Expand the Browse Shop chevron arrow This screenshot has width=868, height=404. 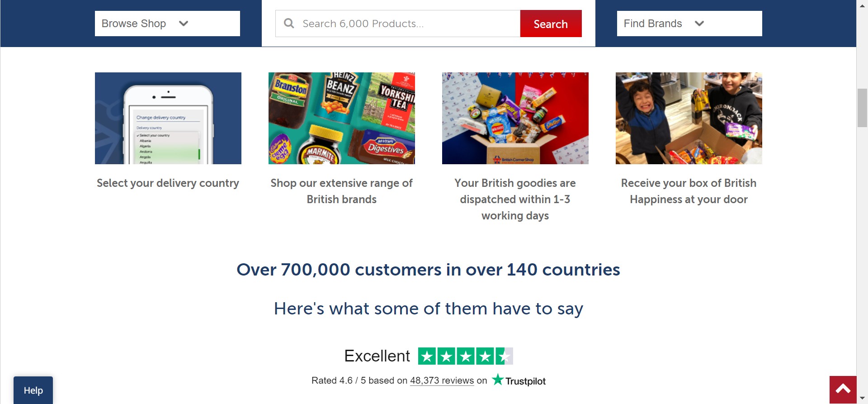pos(184,24)
